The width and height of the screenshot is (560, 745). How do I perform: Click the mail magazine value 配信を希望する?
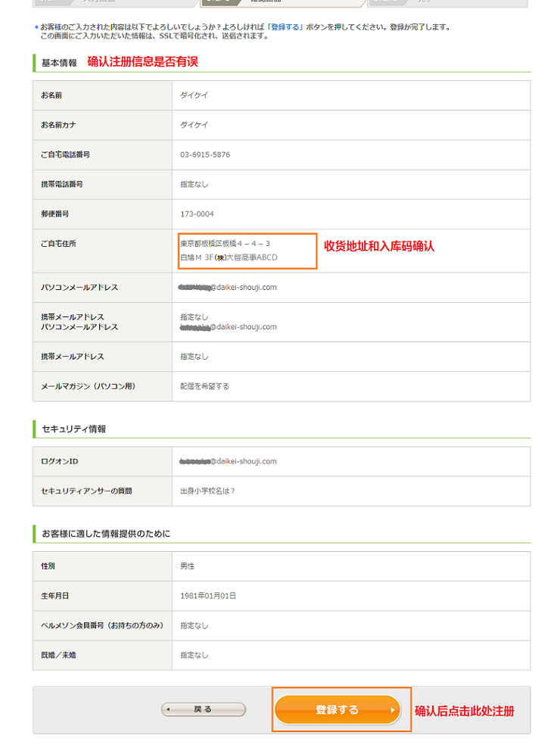pos(204,386)
